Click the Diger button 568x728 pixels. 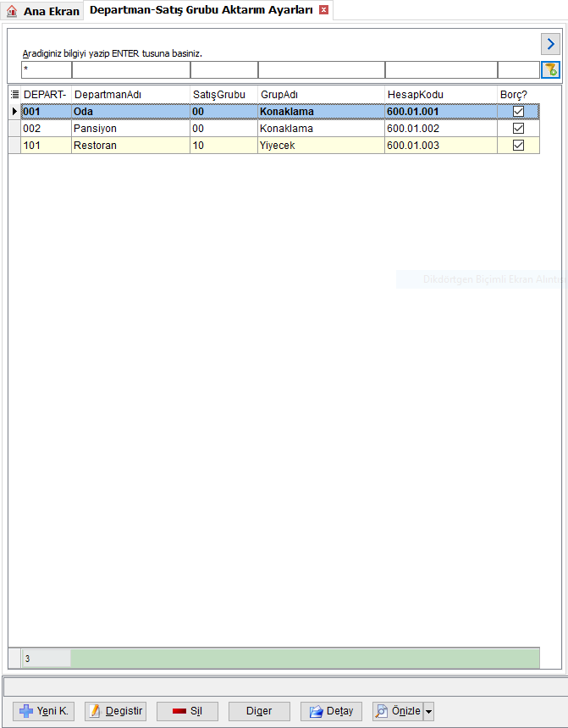point(259,711)
